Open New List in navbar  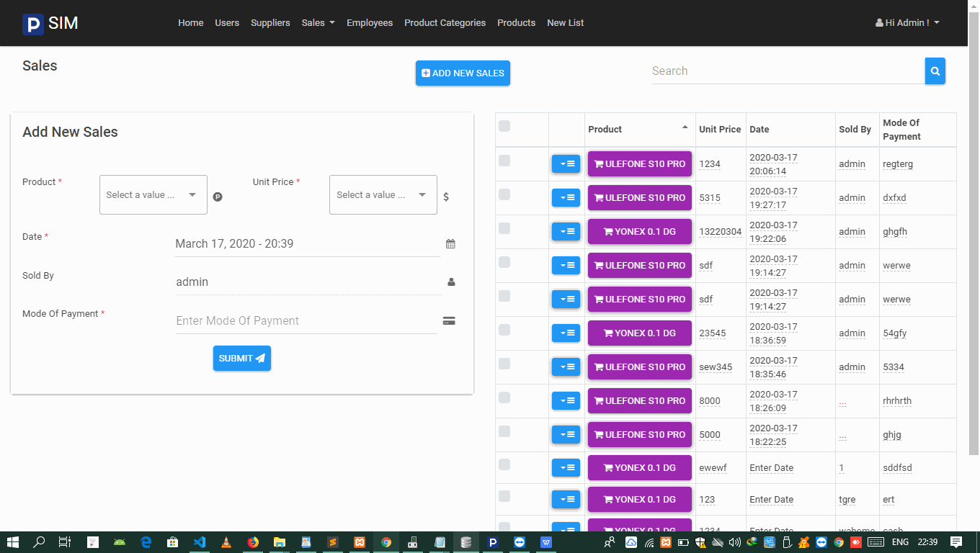coord(566,23)
